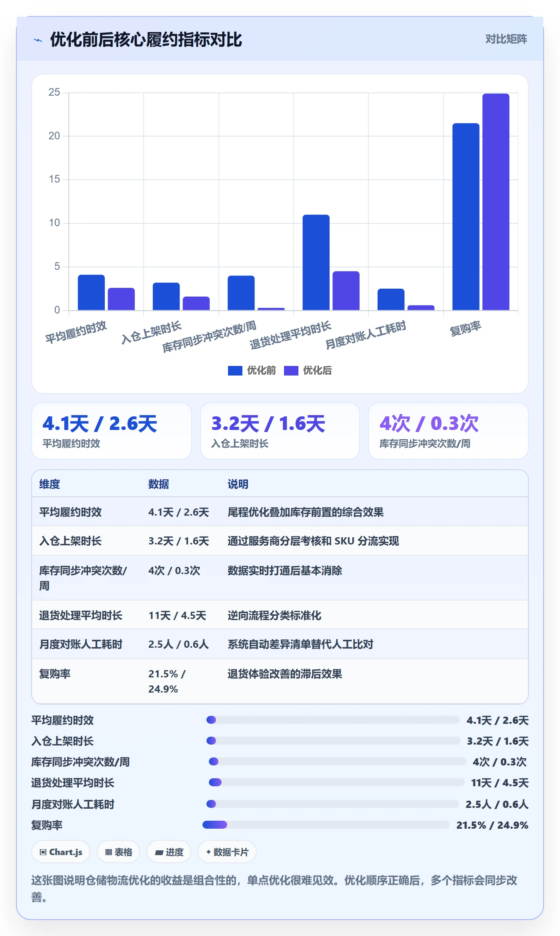
Task: Click the 退货处理平均时长 progress bar
Action: pos(336,782)
